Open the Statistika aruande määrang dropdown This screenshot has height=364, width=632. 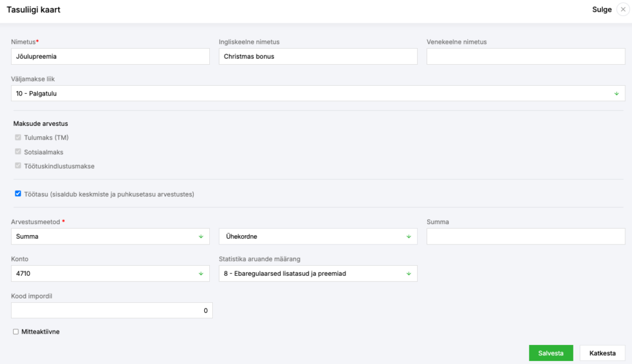tap(318, 274)
